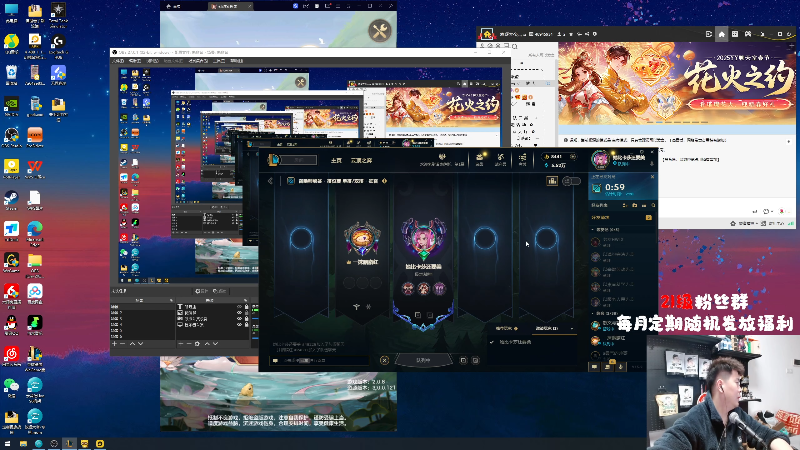Toggle visibility of OBS display capture source
800x450 pixels.
(239, 325)
